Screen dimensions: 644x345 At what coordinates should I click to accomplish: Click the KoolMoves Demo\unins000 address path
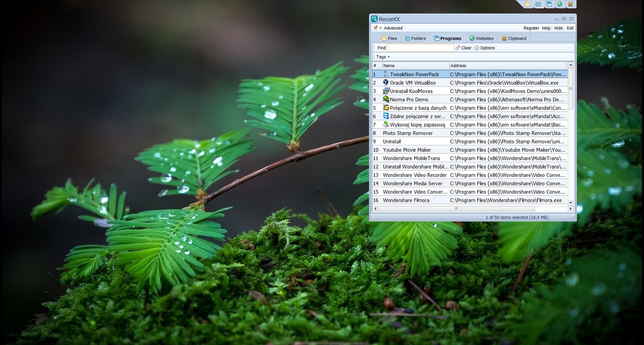click(x=508, y=91)
